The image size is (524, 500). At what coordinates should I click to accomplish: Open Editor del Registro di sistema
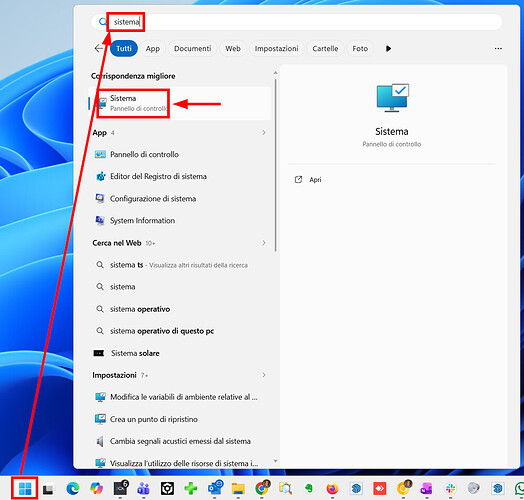(x=179, y=176)
